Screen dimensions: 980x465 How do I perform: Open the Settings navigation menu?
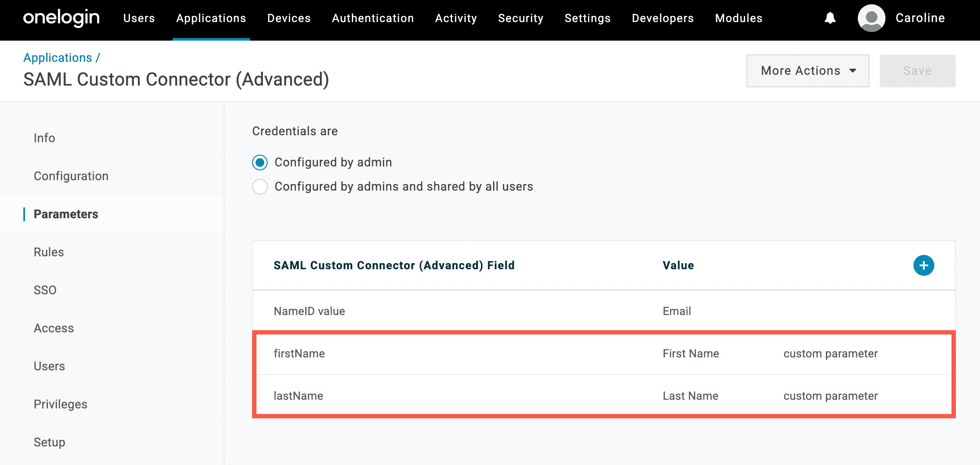(588, 18)
